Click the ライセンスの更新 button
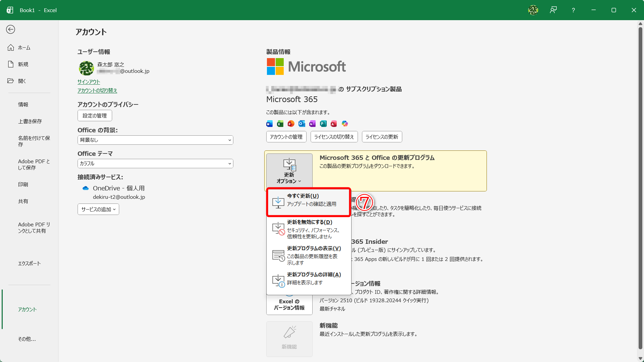The width and height of the screenshot is (644, 362). (x=381, y=137)
